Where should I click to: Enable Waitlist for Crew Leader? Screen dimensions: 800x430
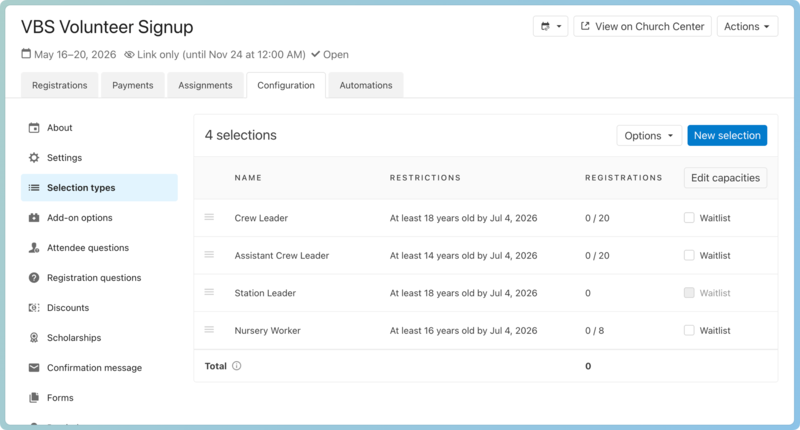point(689,217)
